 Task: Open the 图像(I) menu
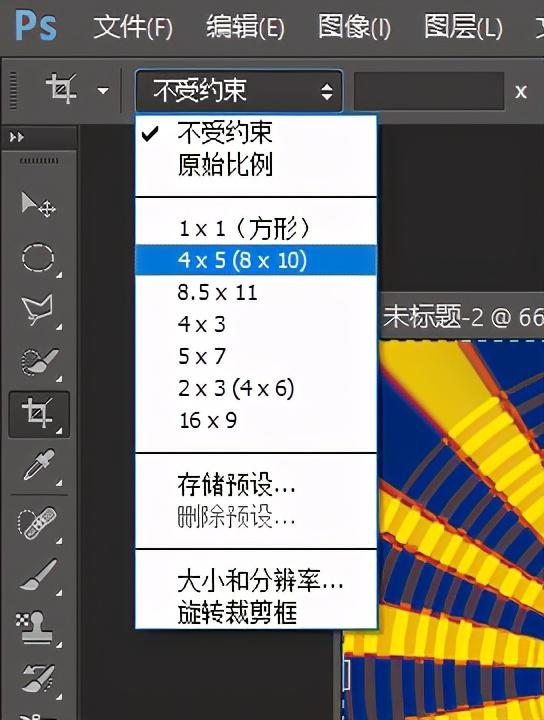pyautogui.click(x=354, y=27)
